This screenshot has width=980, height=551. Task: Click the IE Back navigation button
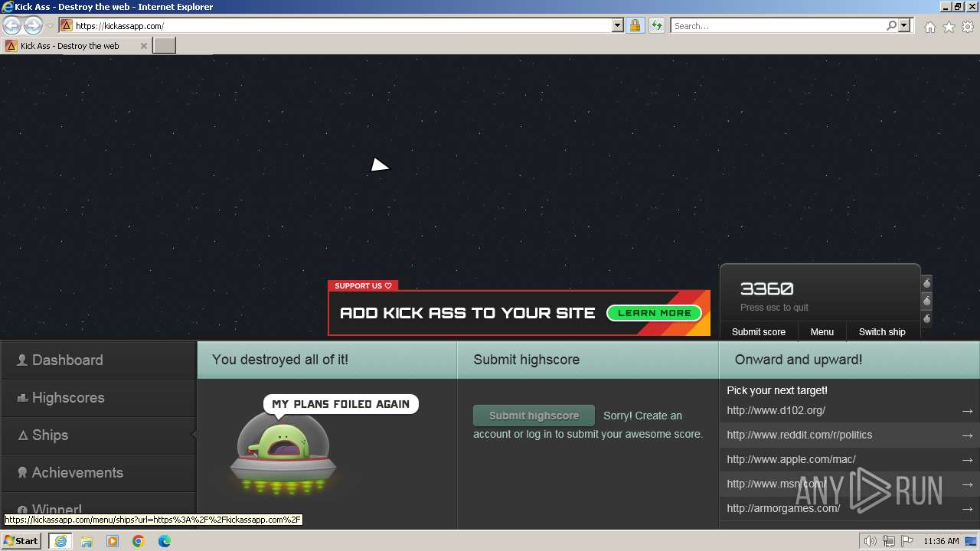(x=12, y=25)
